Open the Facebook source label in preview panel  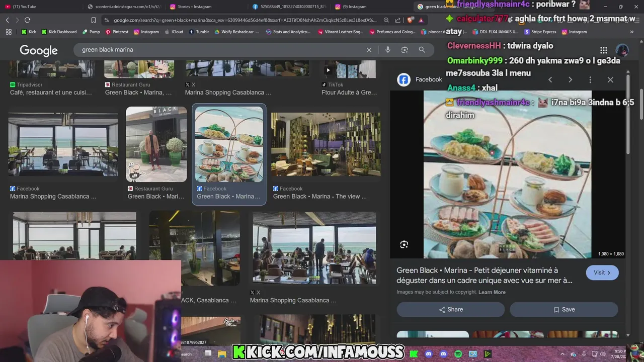point(420,79)
